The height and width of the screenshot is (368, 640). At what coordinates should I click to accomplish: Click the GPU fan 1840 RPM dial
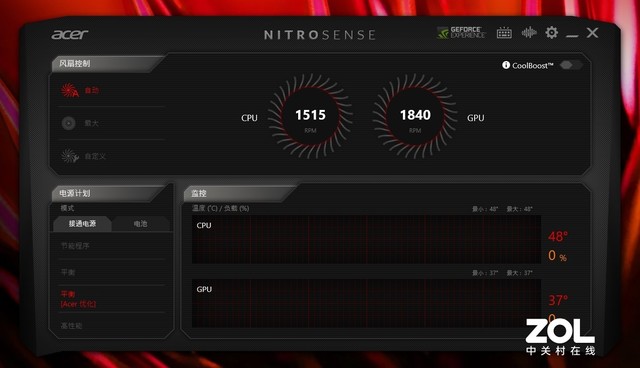[x=415, y=116]
